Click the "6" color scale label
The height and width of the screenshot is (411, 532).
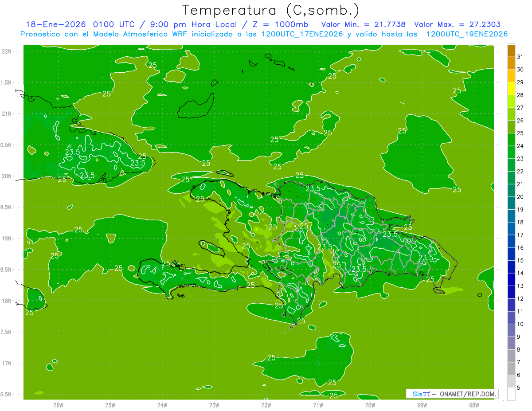coord(519,375)
